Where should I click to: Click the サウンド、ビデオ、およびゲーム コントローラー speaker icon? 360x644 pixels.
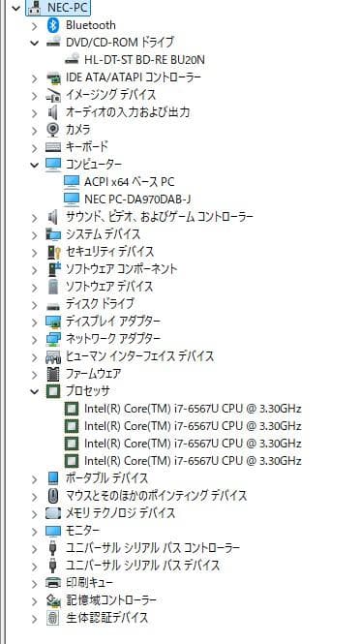53,217
